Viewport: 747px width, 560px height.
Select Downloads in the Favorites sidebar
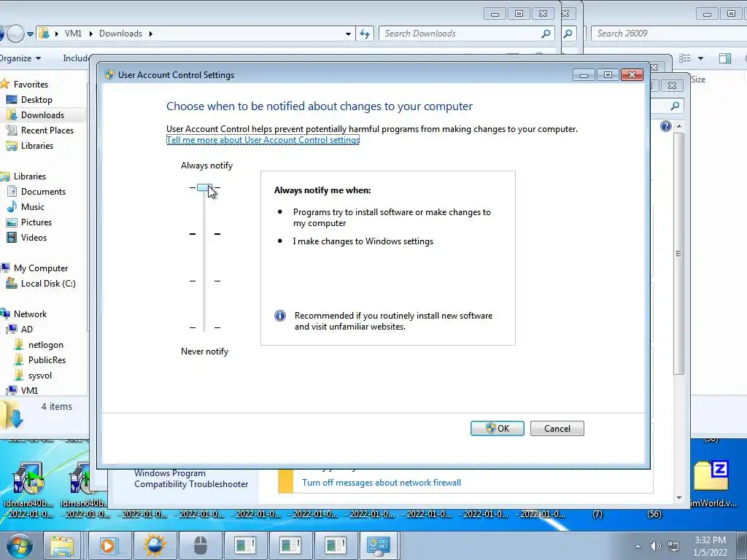pyautogui.click(x=42, y=114)
